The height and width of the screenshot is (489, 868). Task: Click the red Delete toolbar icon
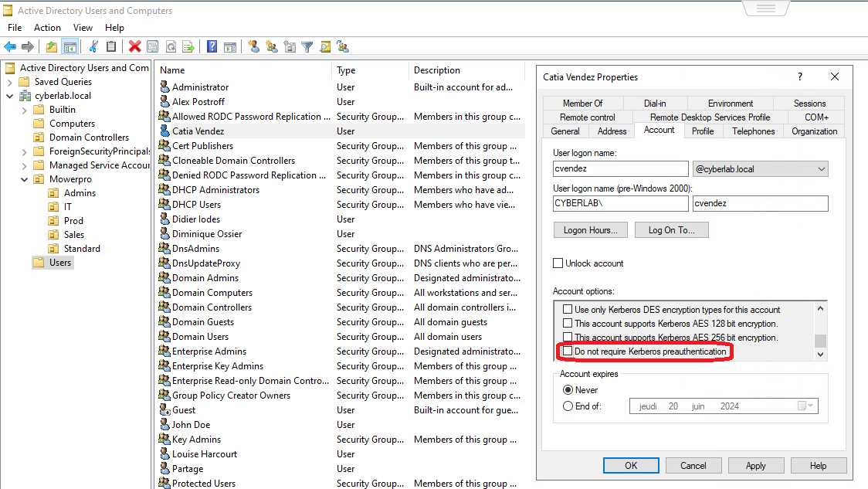[x=134, y=47]
